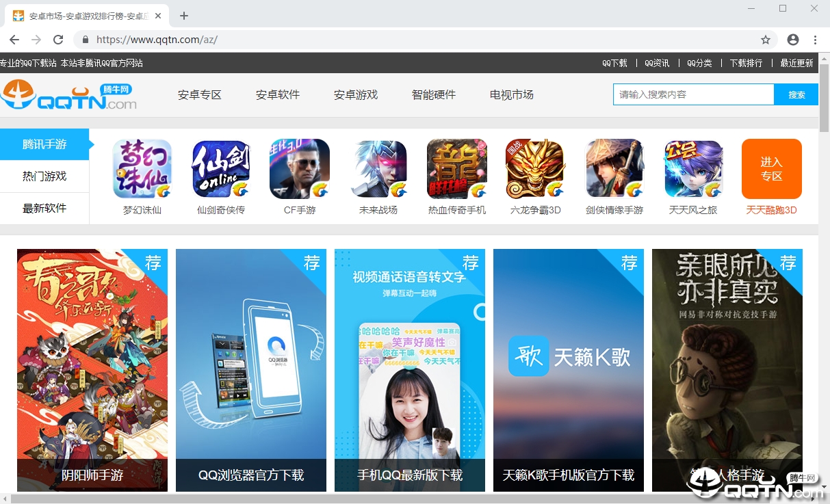Reload the page with the refresh icon
This screenshot has width=830, height=504.
pos(58,40)
